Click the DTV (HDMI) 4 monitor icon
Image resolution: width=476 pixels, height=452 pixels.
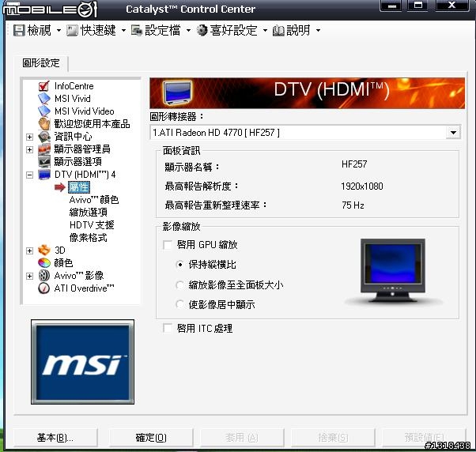(44, 175)
